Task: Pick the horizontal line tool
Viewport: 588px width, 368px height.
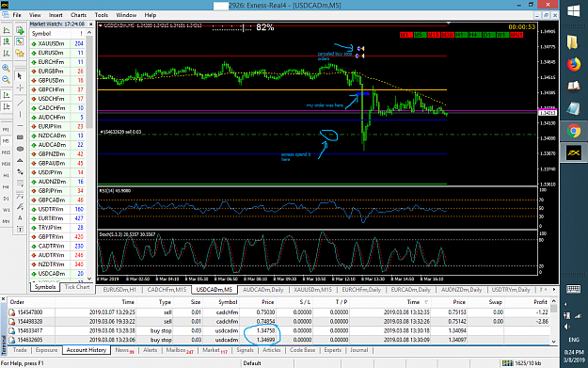Action: [x=20, y=126]
